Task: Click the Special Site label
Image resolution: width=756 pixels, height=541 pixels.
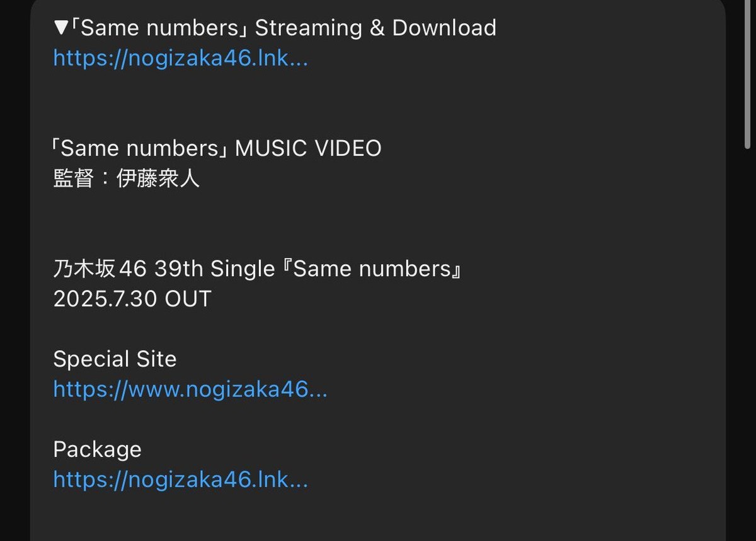Action: (x=115, y=359)
